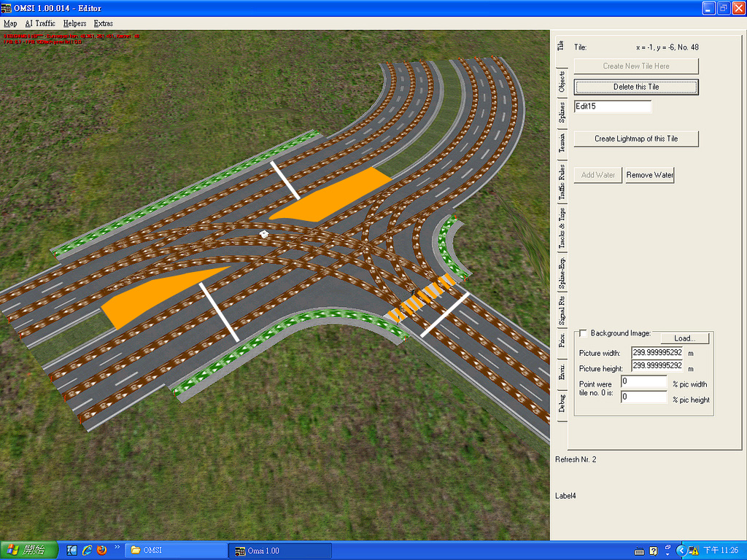Expand the quick launch overflow chevron

pos(117,547)
